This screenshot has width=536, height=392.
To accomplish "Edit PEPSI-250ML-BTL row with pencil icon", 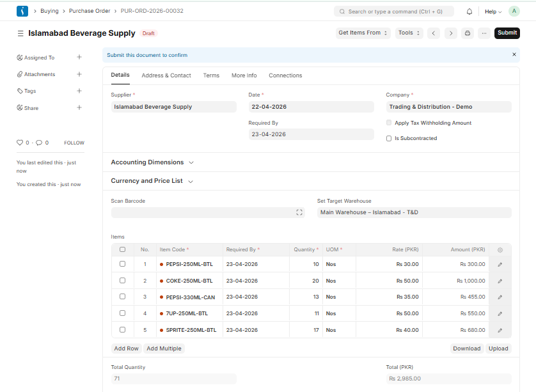I will [500, 264].
